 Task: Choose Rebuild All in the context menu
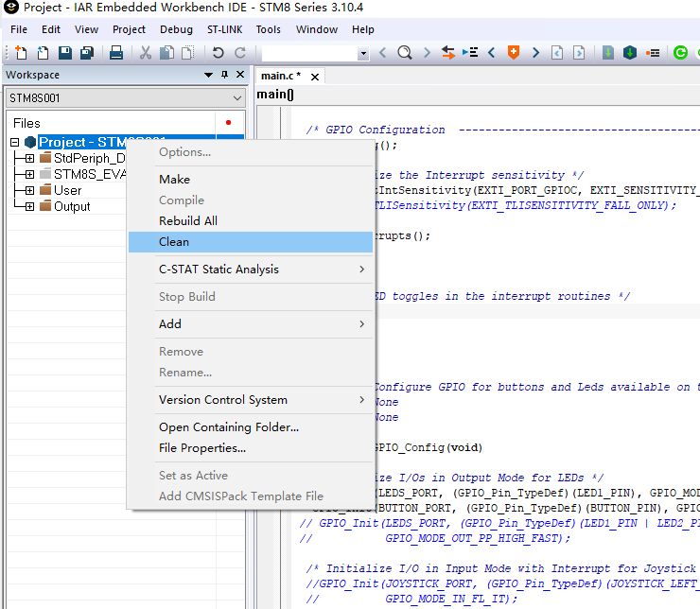251,221
